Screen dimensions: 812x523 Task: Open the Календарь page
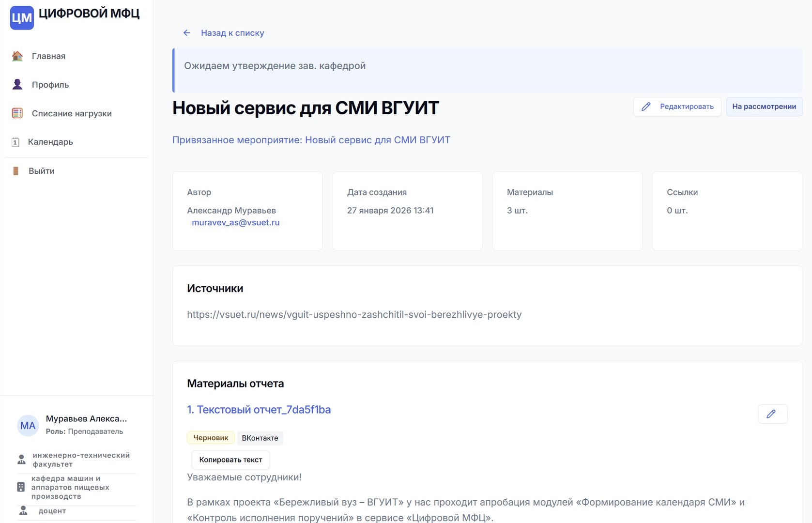(x=50, y=142)
